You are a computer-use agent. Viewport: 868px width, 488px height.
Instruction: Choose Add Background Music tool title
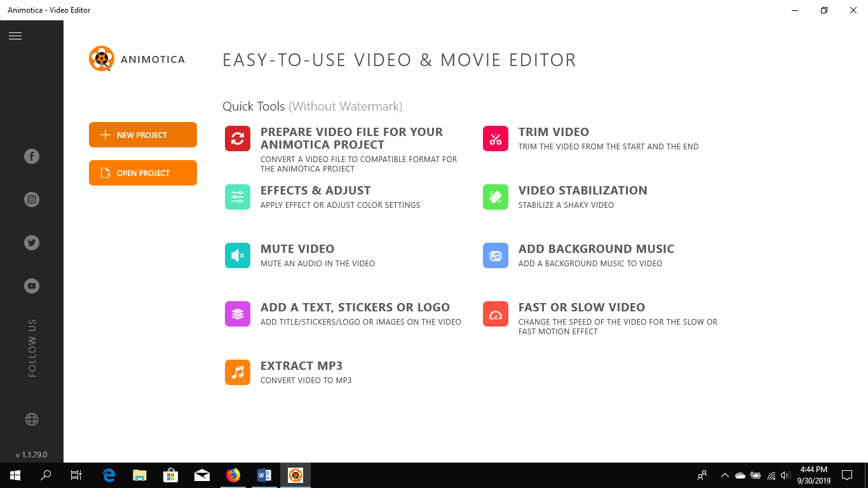tap(597, 248)
